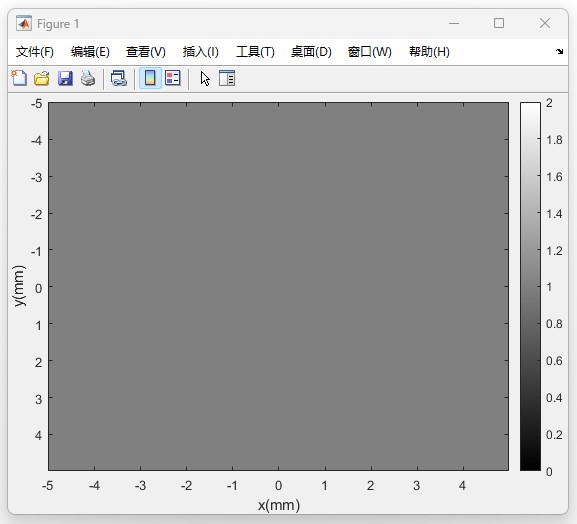
Task: Open a file with the folder icon
Action: [42, 78]
